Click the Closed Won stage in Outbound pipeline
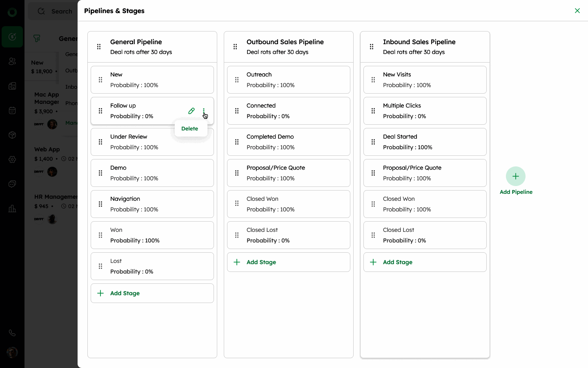Viewport: 588px width, 368px height. [288, 204]
